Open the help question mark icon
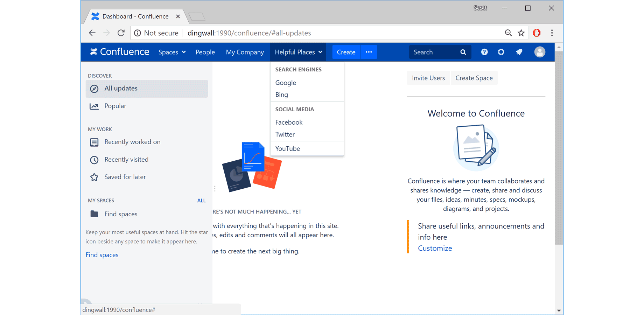Screen dimensions: 644x315 [x=484, y=52]
